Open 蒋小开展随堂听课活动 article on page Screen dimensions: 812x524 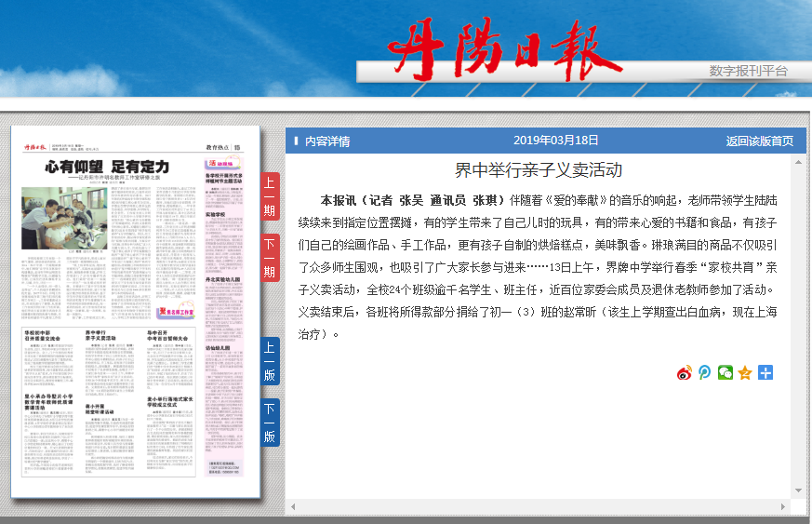click(x=100, y=410)
